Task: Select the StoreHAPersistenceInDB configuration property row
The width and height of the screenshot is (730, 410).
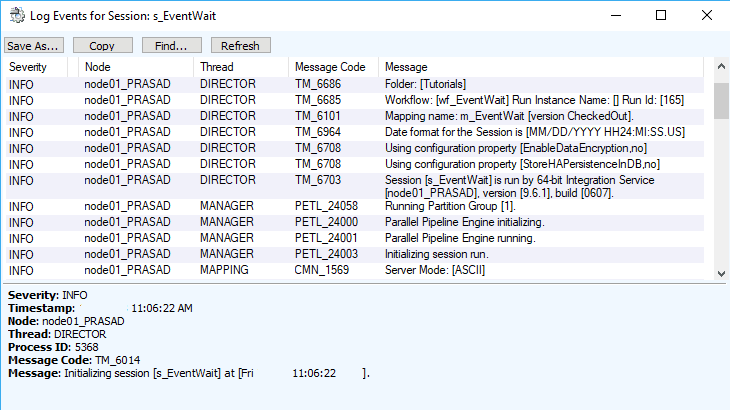Action: (x=354, y=164)
